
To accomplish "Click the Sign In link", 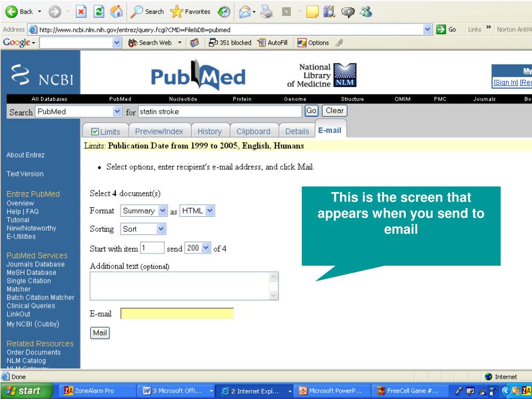I will (x=506, y=83).
